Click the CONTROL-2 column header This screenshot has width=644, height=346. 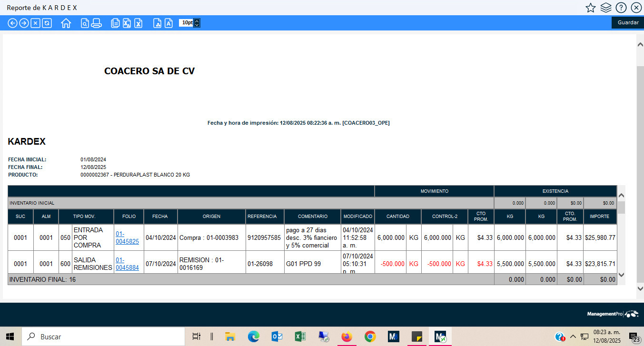(x=445, y=217)
